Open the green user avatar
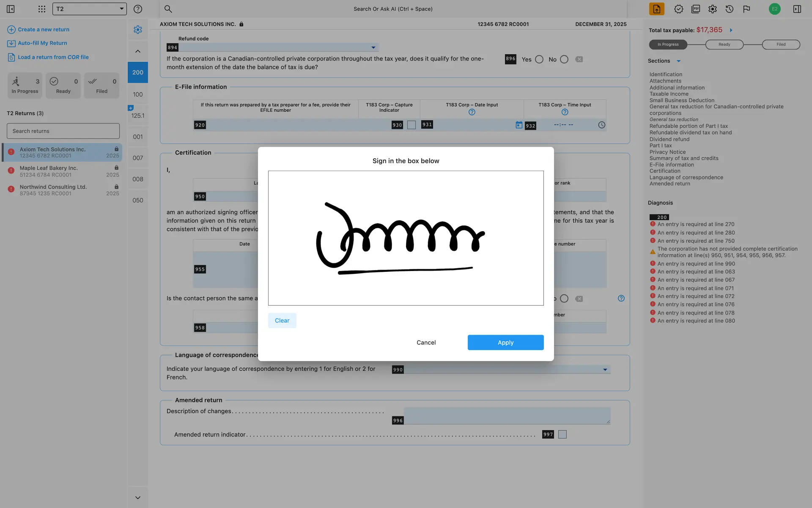The width and height of the screenshot is (812, 508). (x=774, y=9)
